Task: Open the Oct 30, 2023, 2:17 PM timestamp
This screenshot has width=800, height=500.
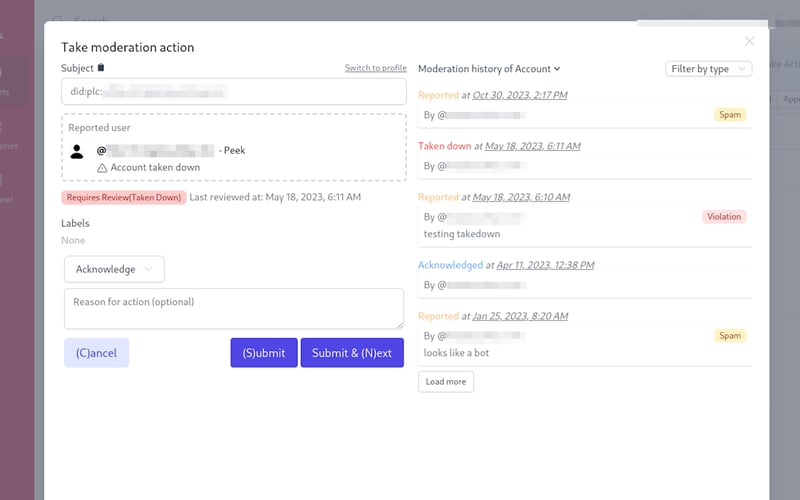Action: point(520,95)
